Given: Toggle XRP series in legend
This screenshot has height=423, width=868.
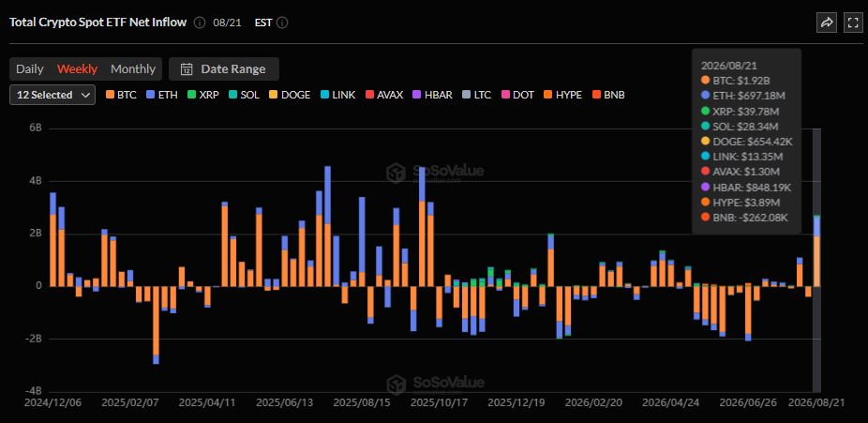Looking at the screenshot, I should (x=203, y=95).
